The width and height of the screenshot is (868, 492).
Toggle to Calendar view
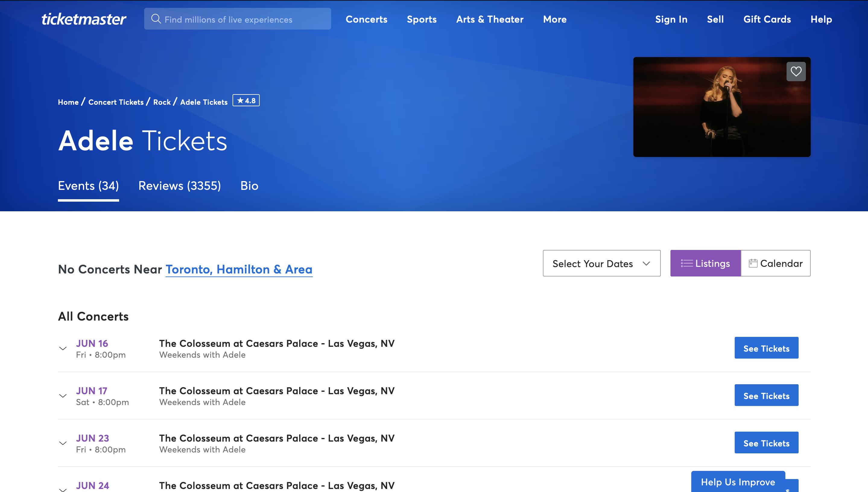(775, 263)
